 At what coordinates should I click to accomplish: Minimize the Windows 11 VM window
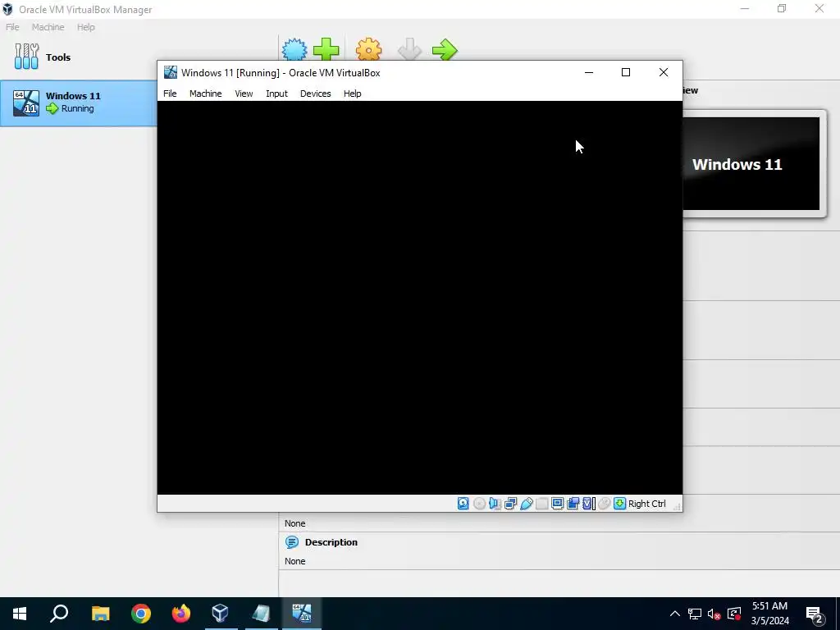point(589,72)
